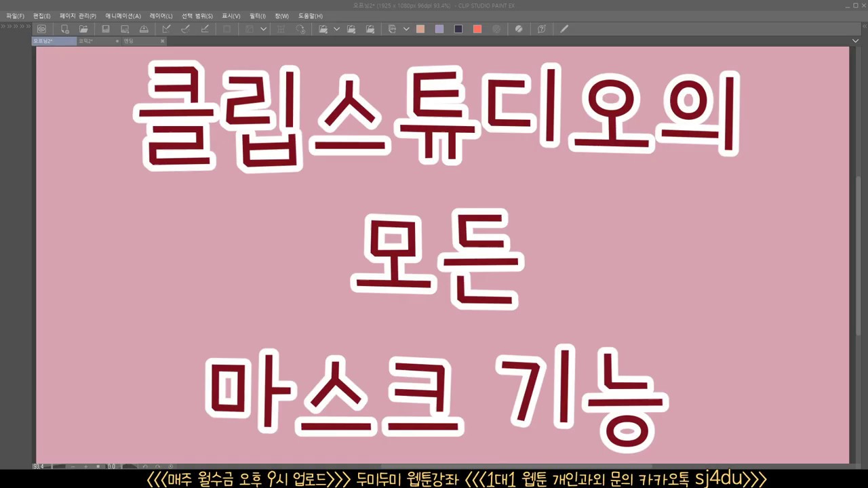Viewport: 868px width, 488px height.
Task: Click the fit-to-screen square button
Action: click(98, 466)
